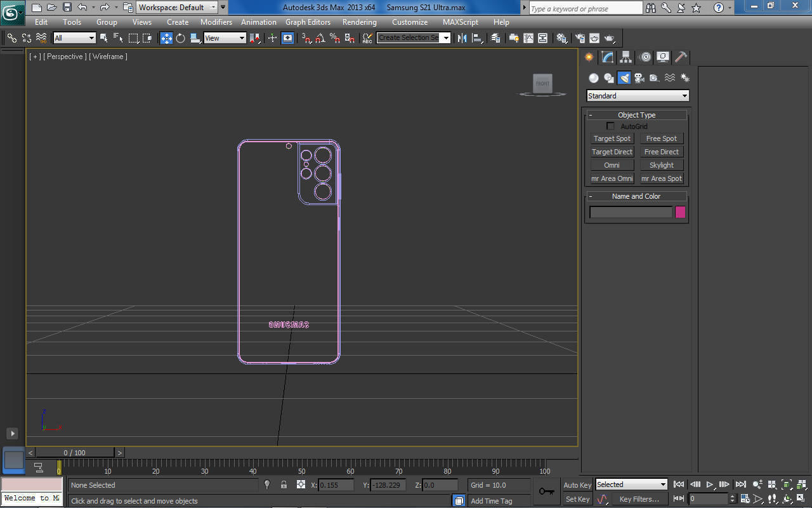
Task: Open the Rendering menu
Action: tap(360, 22)
